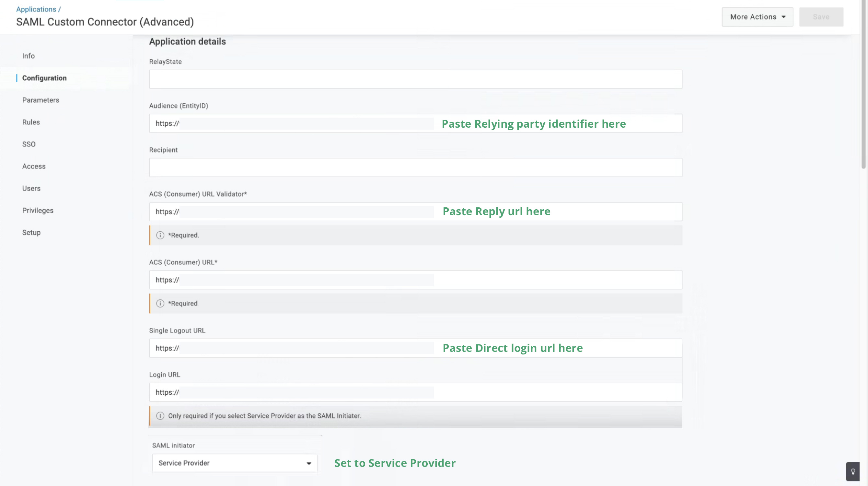868x486 pixels.
Task: Expand the More Actions dropdown menu
Action: click(758, 17)
